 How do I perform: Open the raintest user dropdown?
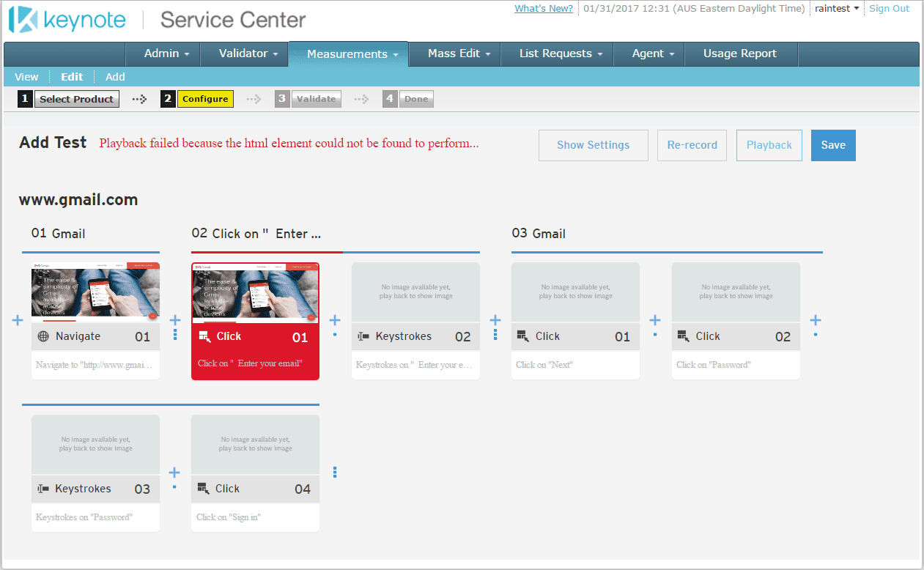coord(837,9)
